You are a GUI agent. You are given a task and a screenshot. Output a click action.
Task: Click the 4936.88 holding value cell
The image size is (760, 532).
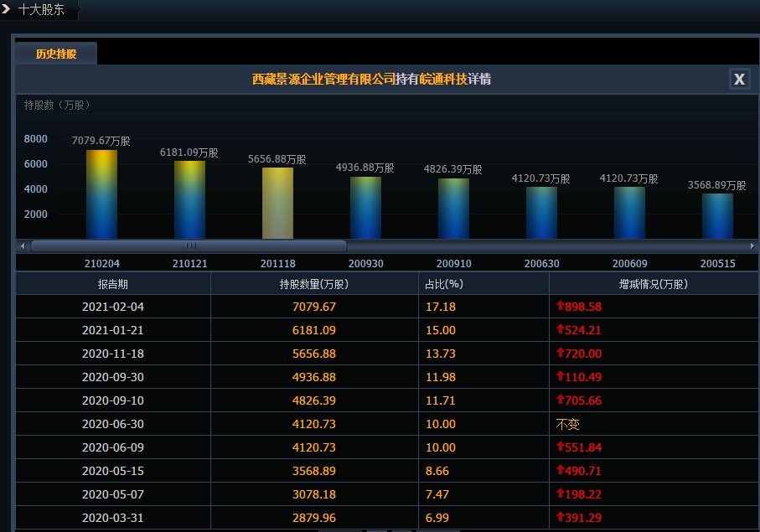pyautogui.click(x=314, y=377)
